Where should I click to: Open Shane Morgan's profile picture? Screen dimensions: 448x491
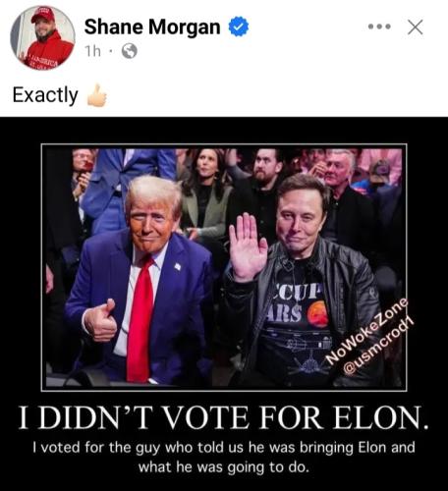pos(42,37)
